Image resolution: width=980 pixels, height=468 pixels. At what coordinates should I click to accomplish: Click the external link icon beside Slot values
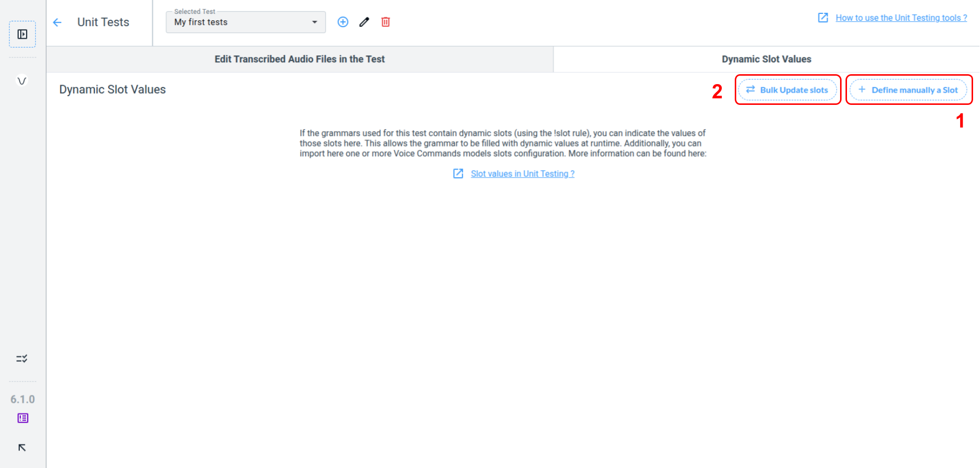pyautogui.click(x=458, y=174)
